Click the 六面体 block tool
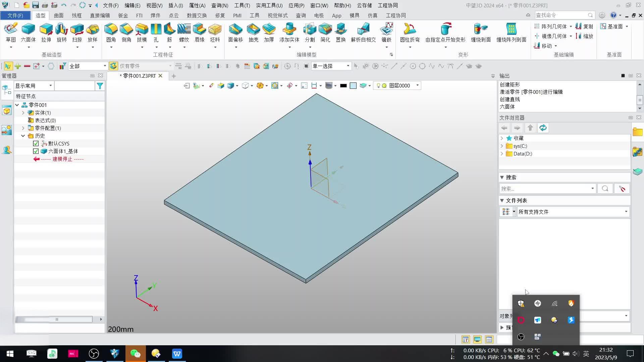The width and height of the screenshot is (644, 362). tap(28, 33)
